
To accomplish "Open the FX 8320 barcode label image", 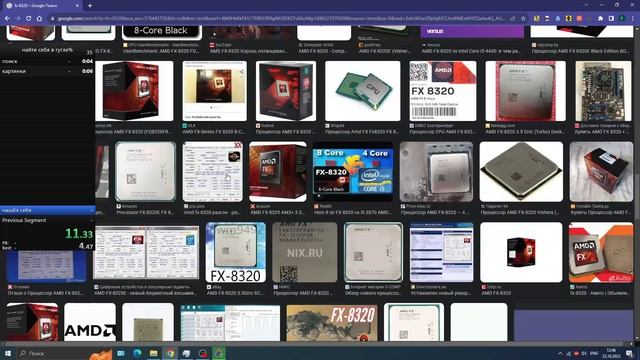I will coord(443,91).
